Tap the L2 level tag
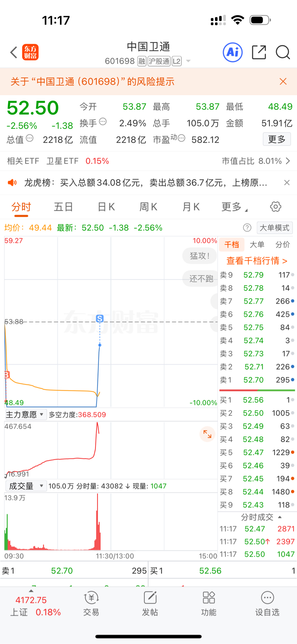The image size is (297, 644). 177,61
